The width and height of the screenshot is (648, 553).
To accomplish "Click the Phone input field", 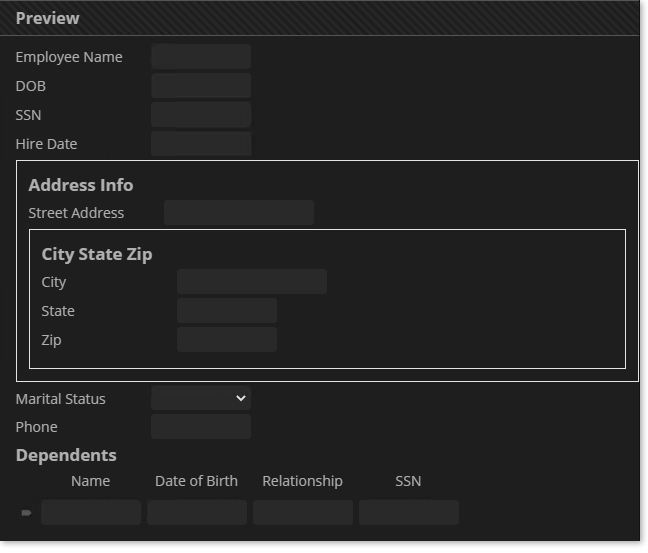I will point(201,427).
